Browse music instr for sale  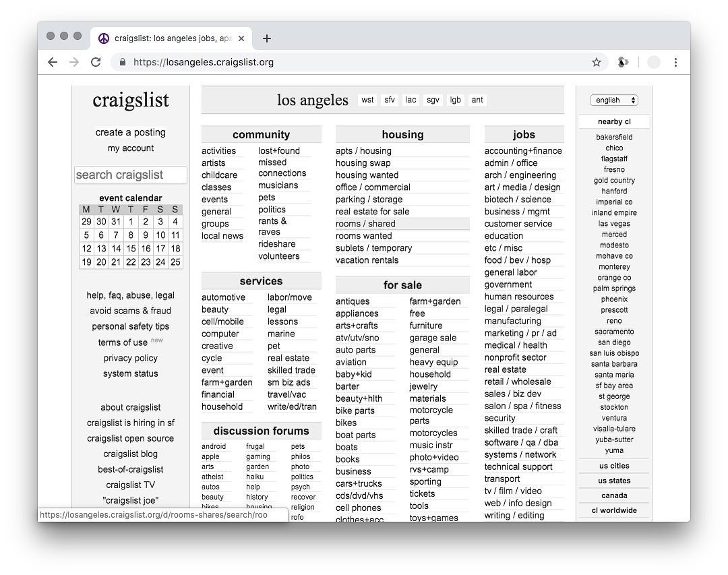pos(431,445)
